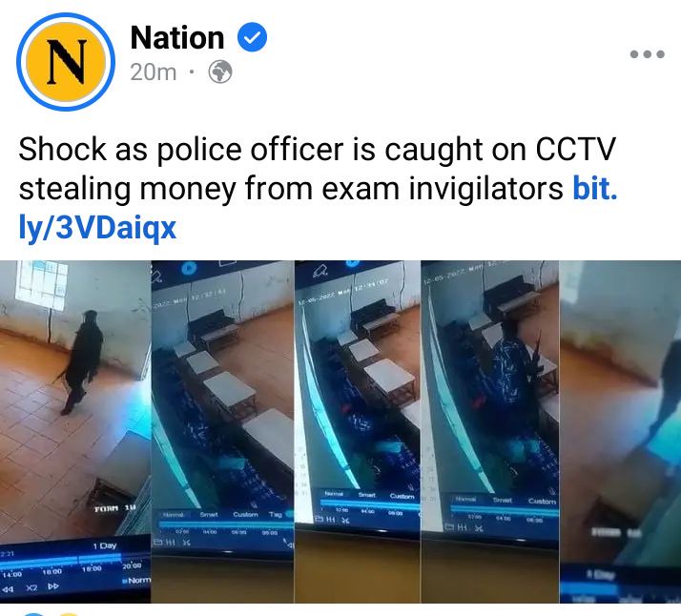Screen dimensions: 681x616
Task: Click the Tag tab in second image
Action: click(x=276, y=514)
